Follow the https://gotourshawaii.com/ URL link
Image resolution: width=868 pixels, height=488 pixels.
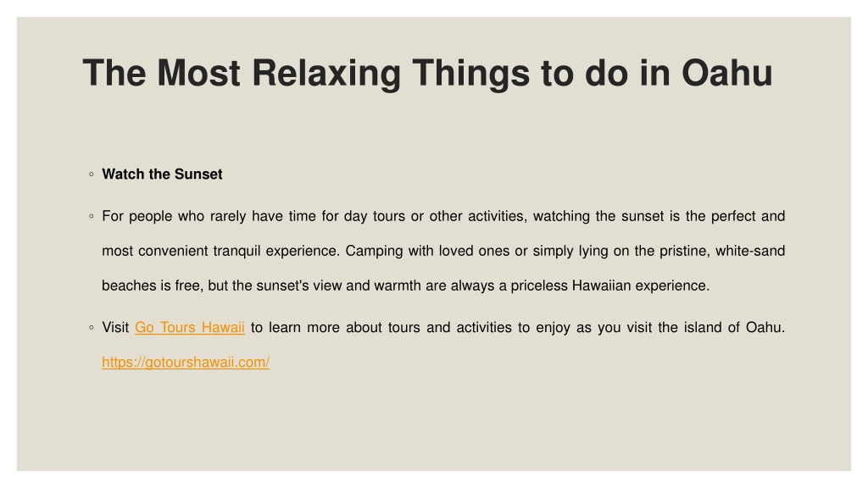(x=186, y=363)
